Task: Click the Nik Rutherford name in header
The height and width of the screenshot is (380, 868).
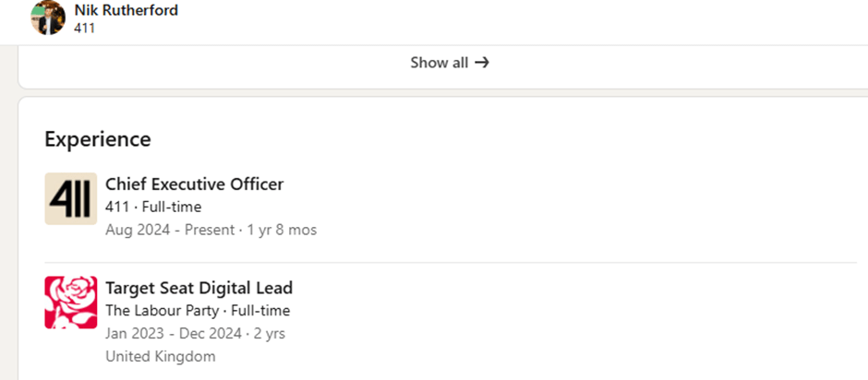Action: (x=126, y=10)
